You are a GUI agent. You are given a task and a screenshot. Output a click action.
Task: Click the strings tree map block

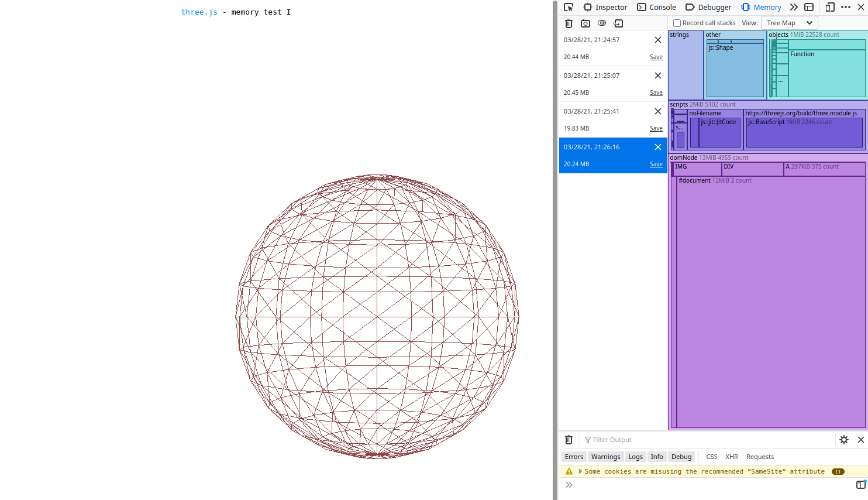(686, 65)
